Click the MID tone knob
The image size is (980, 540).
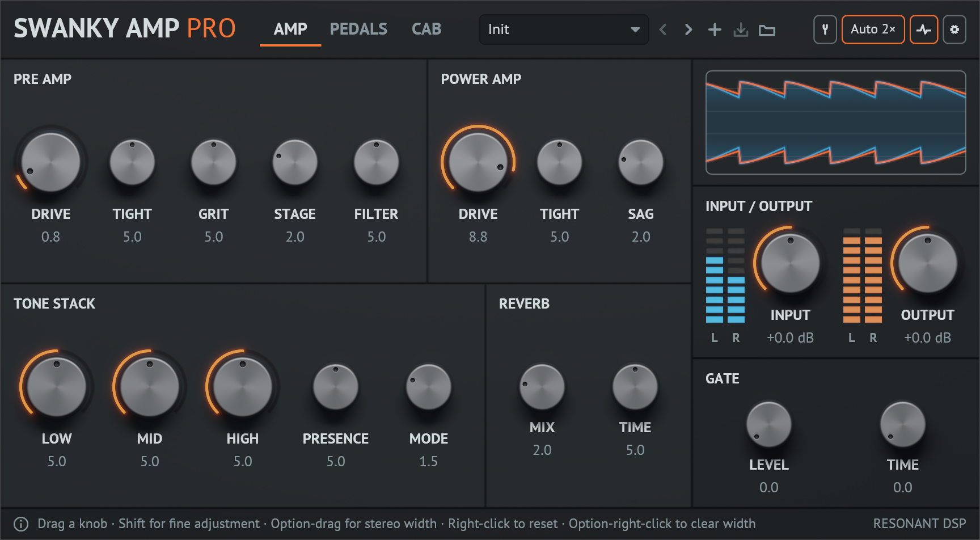150,387
